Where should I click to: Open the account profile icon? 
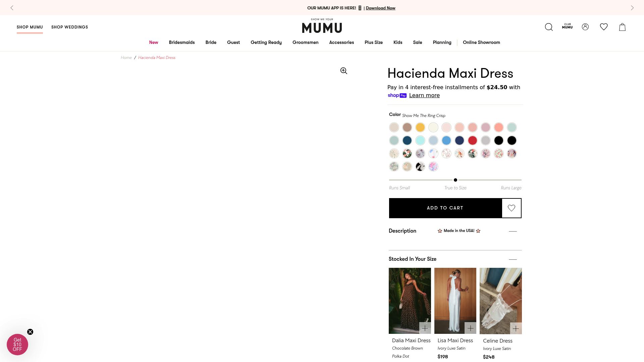pos(585,27)
